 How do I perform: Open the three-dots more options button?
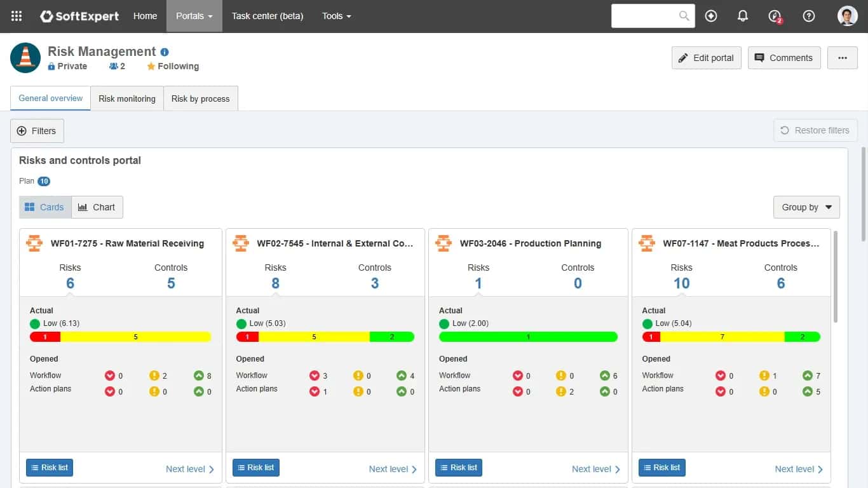coord(843,58)
